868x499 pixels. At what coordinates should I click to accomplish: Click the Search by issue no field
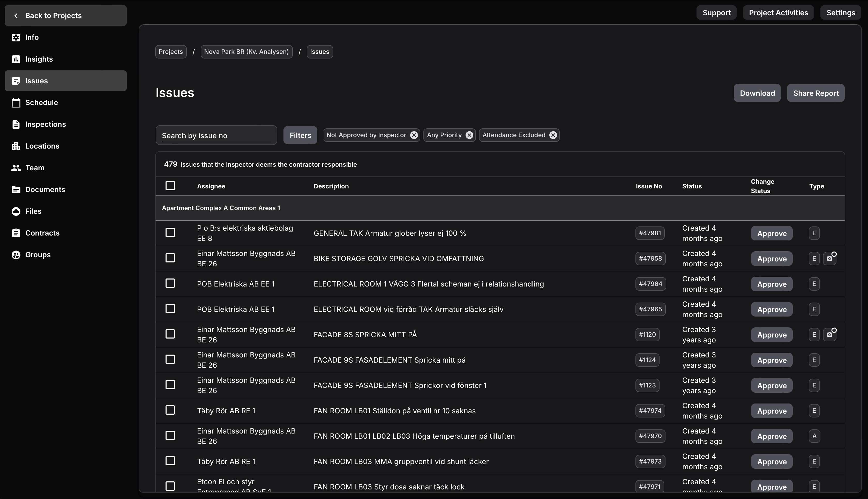point(216,135)
